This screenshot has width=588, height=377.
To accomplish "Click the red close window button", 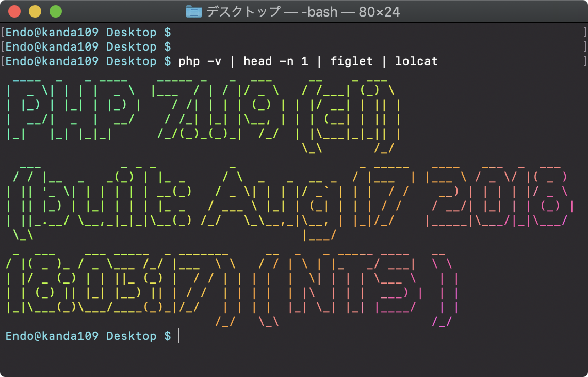I will pyautogui.click(x=14, y=12).
